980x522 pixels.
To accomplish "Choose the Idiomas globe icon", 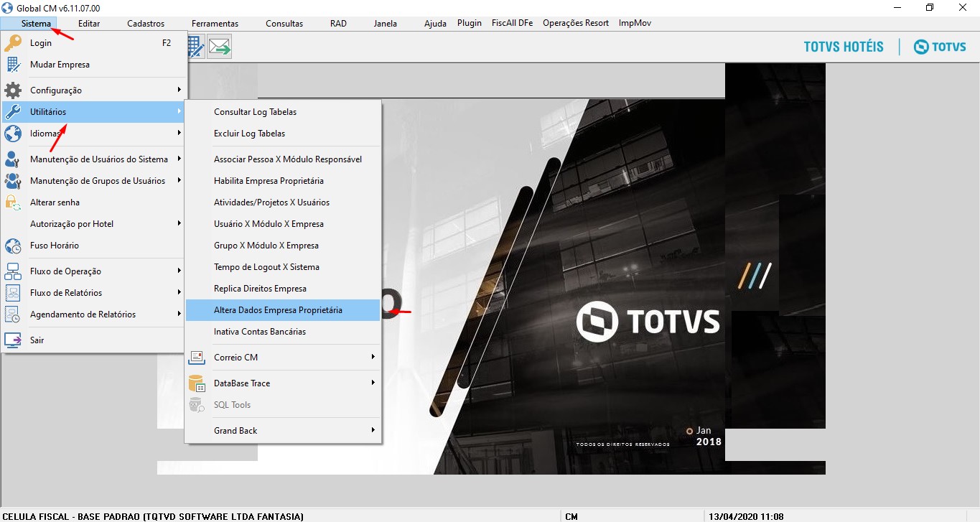I will click(x=13, y=134).
